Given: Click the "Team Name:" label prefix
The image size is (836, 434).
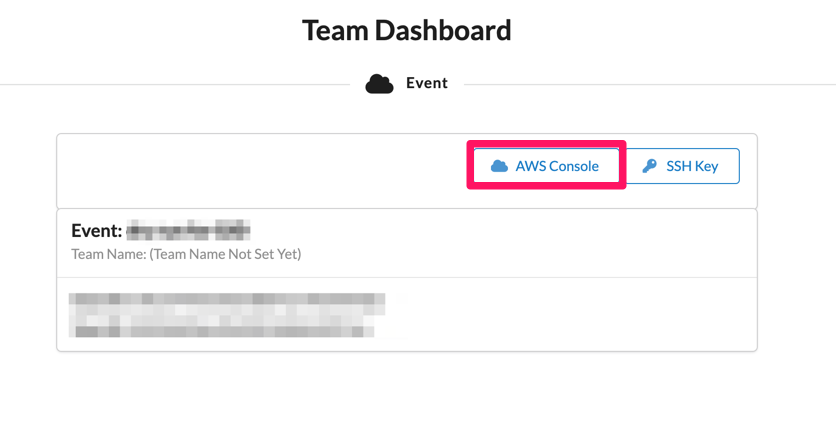Looking at the screenshot, I should 108,254.
